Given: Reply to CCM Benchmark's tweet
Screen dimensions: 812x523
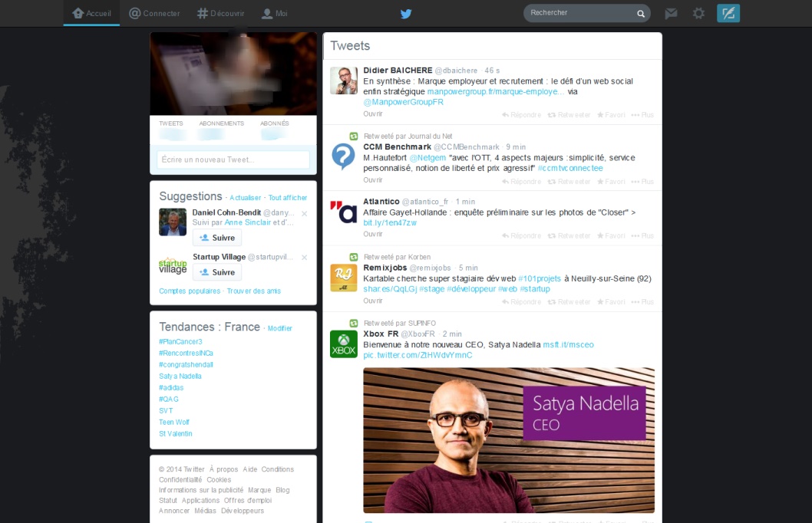Looking at the screenshot, I should click(521, 182).
